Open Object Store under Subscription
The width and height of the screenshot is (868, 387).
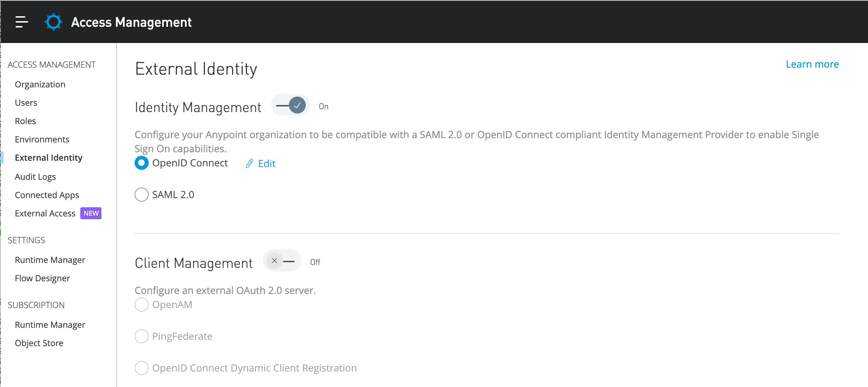pyautogui.click(x=39, y=343)
